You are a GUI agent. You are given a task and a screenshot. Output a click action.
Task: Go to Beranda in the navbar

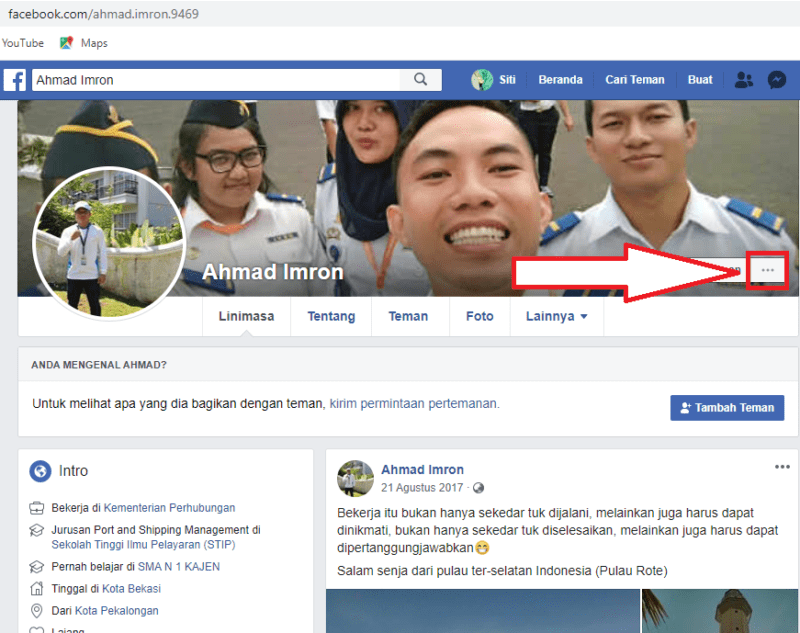click(x=560, y=80)
